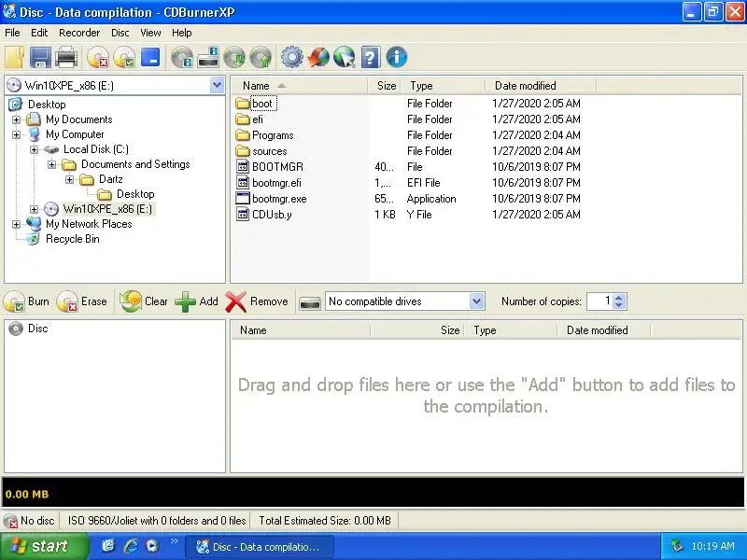Image resolution: width=747 pixels, height=560 pixels.
Task: Increase number of copies with up arrow
Action: click(x=619, y=297)
